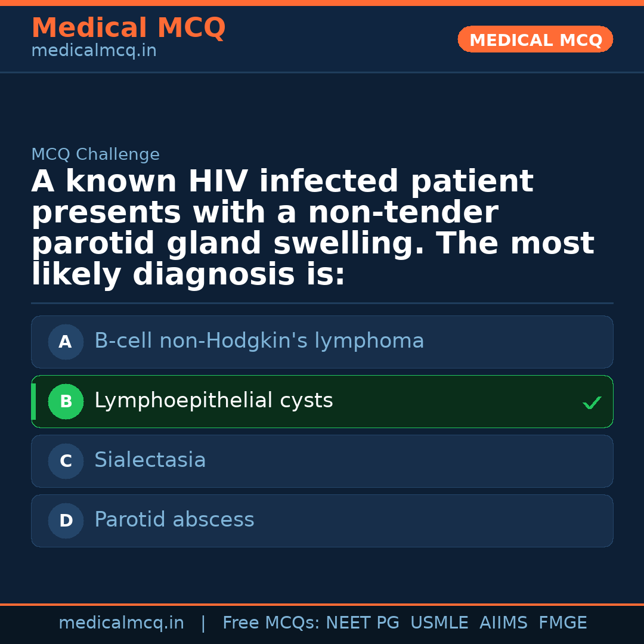The image size is (644, 644).
Task: Pick the Parotid abscess answer option
Action: 174,520
